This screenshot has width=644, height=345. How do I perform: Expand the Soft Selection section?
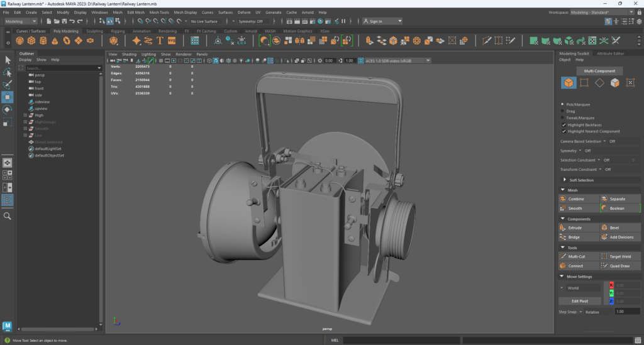565,180
